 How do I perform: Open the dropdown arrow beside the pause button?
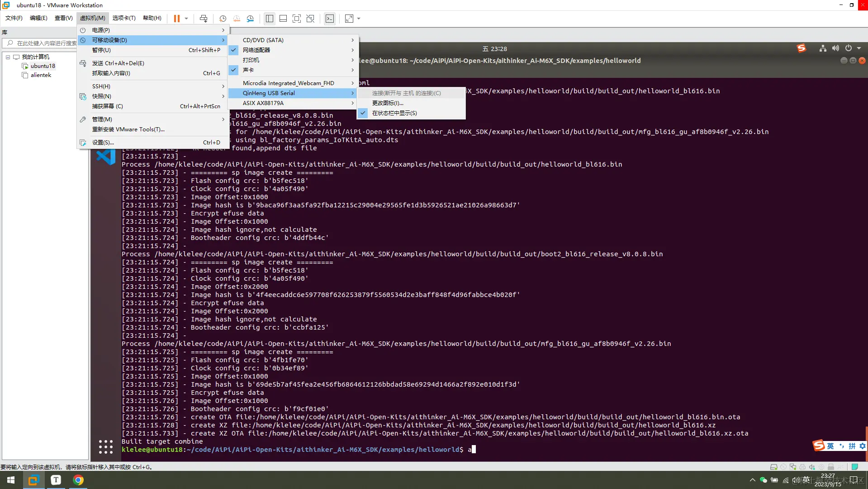coord(186,19)
